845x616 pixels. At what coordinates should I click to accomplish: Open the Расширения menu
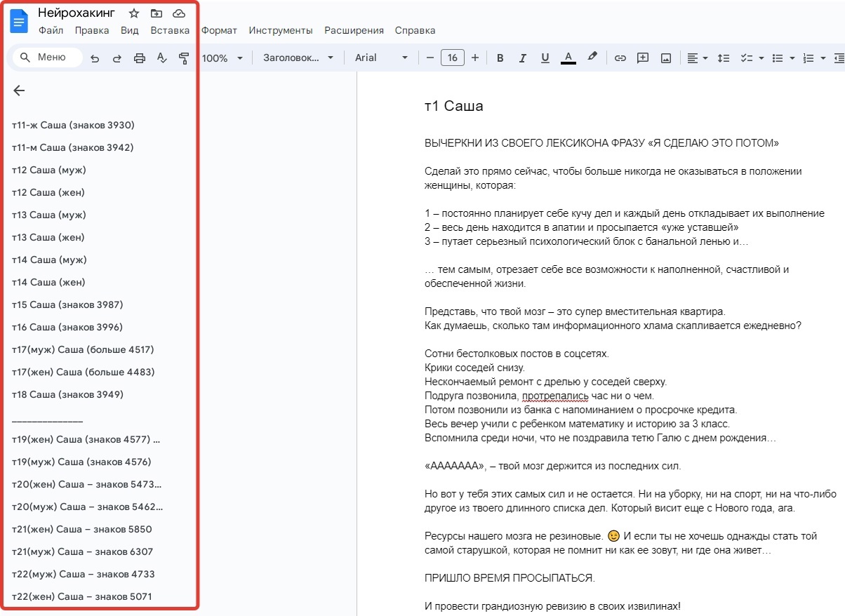tap(354, 30)
